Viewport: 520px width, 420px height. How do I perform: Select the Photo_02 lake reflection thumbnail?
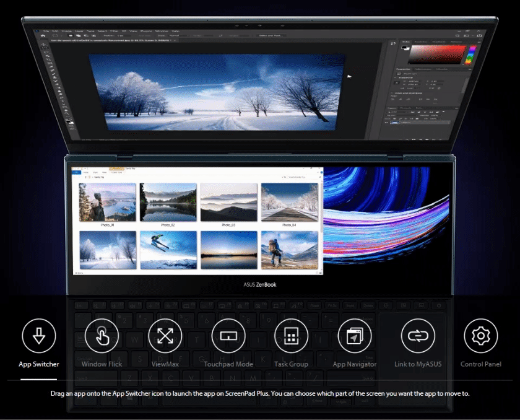(x=168, y=202)
